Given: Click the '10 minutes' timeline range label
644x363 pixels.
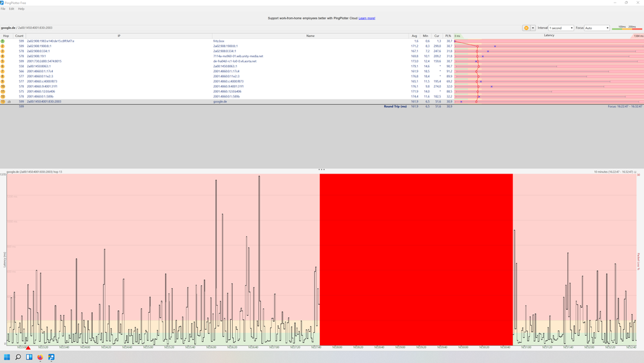Looking at the screenshot, I should (613, 172).
